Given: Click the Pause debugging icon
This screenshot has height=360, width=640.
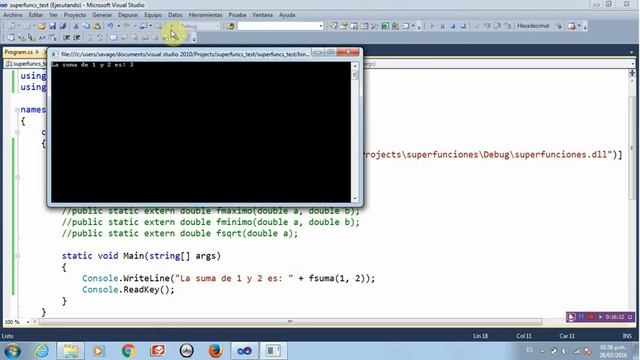Looking at the screenshot, I should (x=442, y=26).
